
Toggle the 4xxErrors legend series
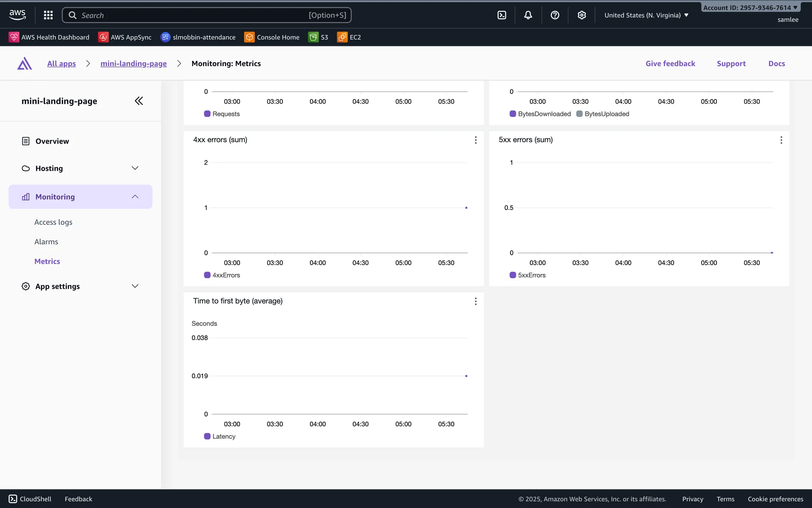(222, 275)
